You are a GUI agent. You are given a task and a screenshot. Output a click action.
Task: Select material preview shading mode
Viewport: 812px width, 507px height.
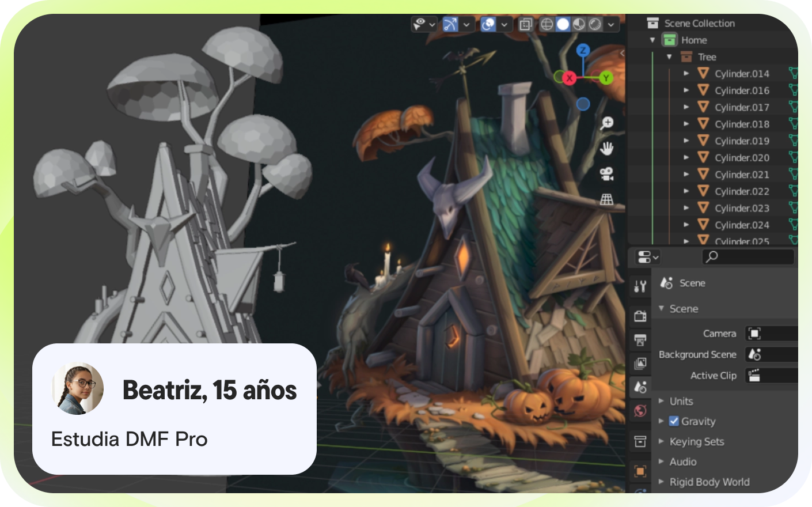point(579,24)
